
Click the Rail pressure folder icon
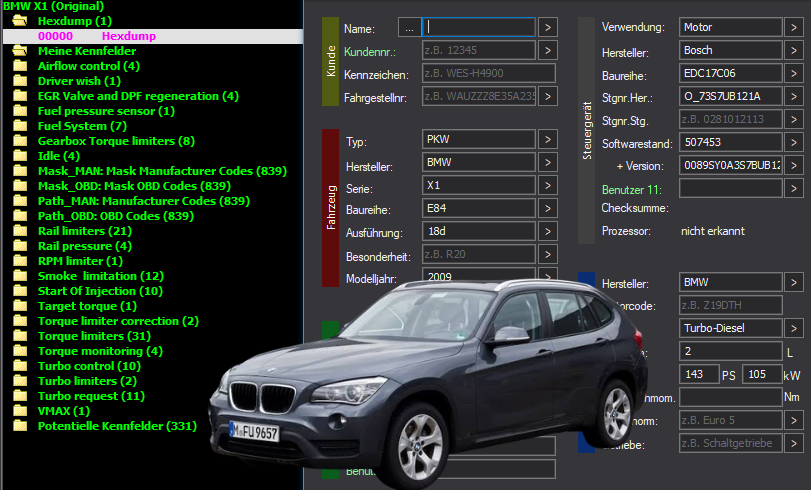click(x=20, y=246)
